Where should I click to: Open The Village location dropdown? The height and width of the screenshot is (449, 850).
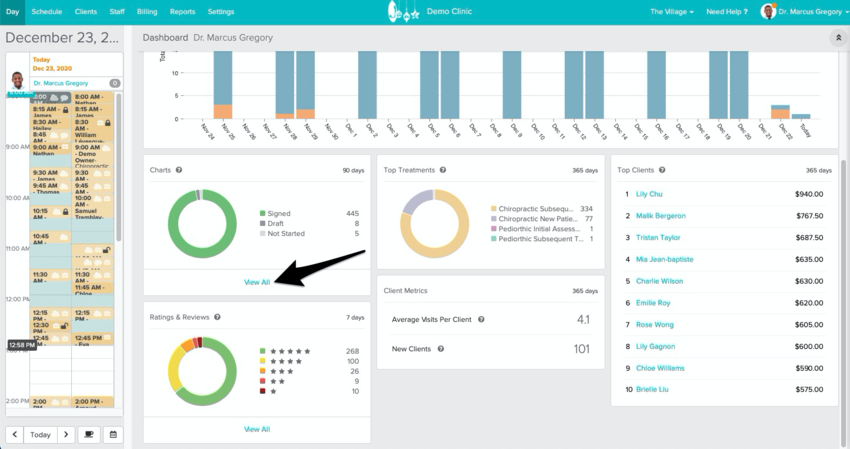[x=673, y=11]
